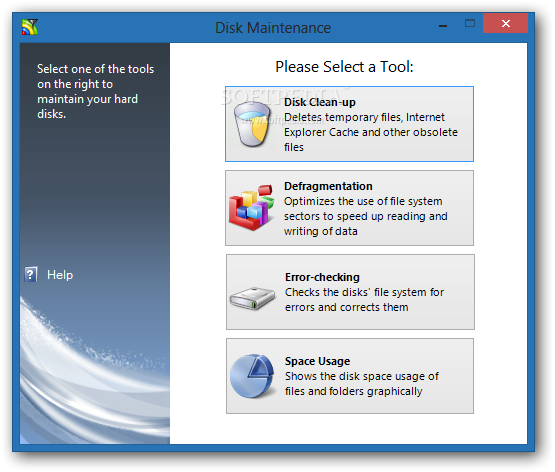
Task: Click 'Shows the disk space usage of' text
Action: click(362, 376)
